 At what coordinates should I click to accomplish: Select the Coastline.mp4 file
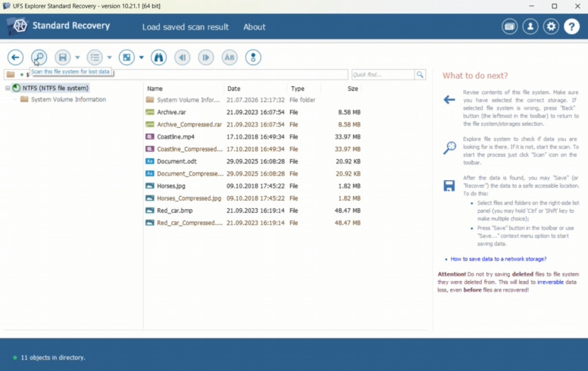[x=253, y=137]
